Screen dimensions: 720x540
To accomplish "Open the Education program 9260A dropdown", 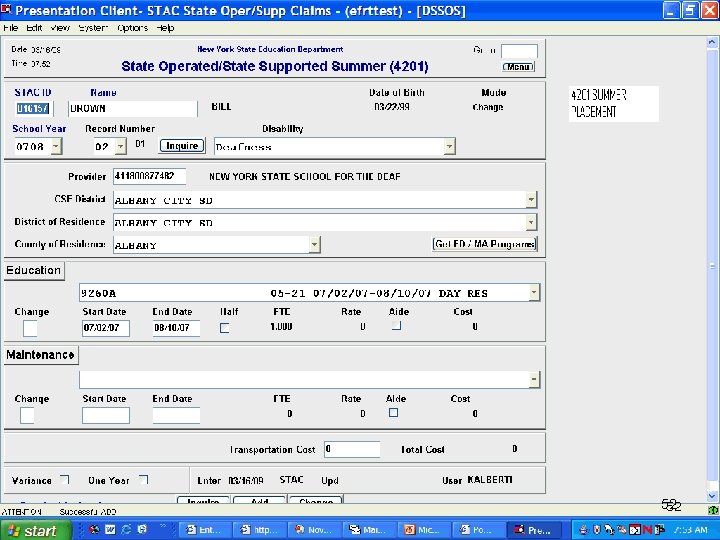I will point(534,292).
